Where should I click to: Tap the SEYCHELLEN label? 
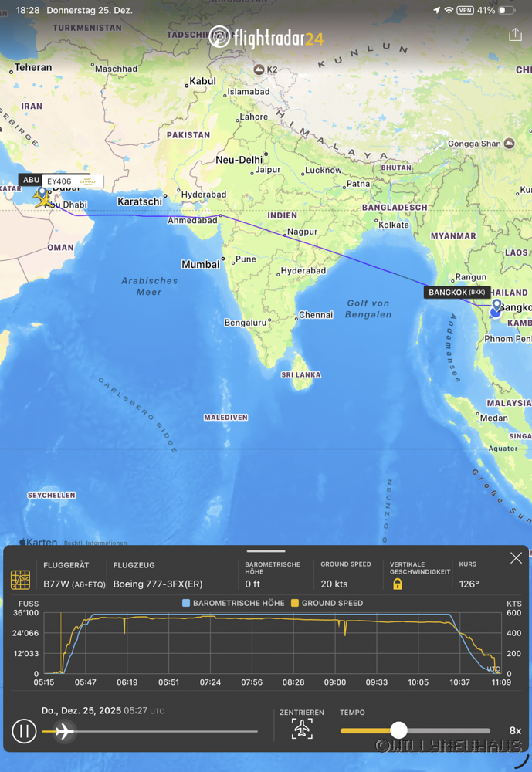coord(52,496)
